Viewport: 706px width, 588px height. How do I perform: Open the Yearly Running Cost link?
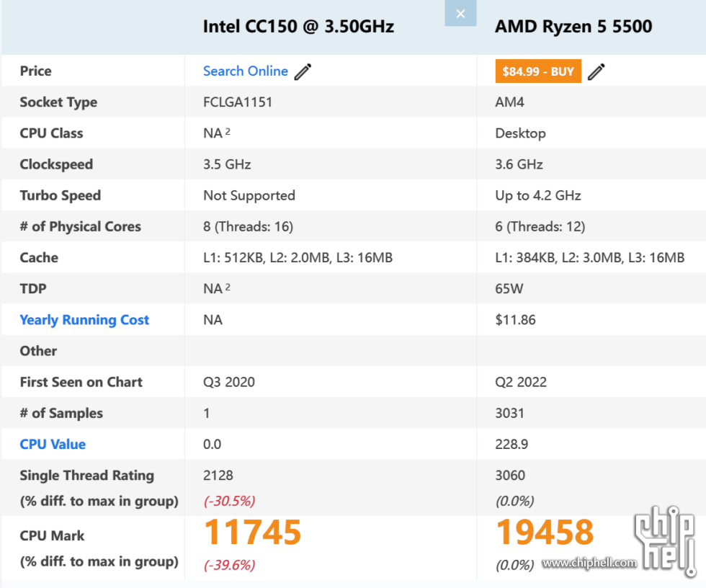84,320
